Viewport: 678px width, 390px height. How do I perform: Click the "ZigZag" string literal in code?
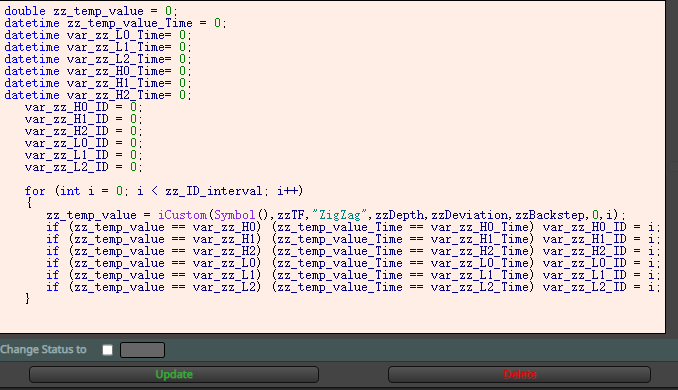point(339,215)
